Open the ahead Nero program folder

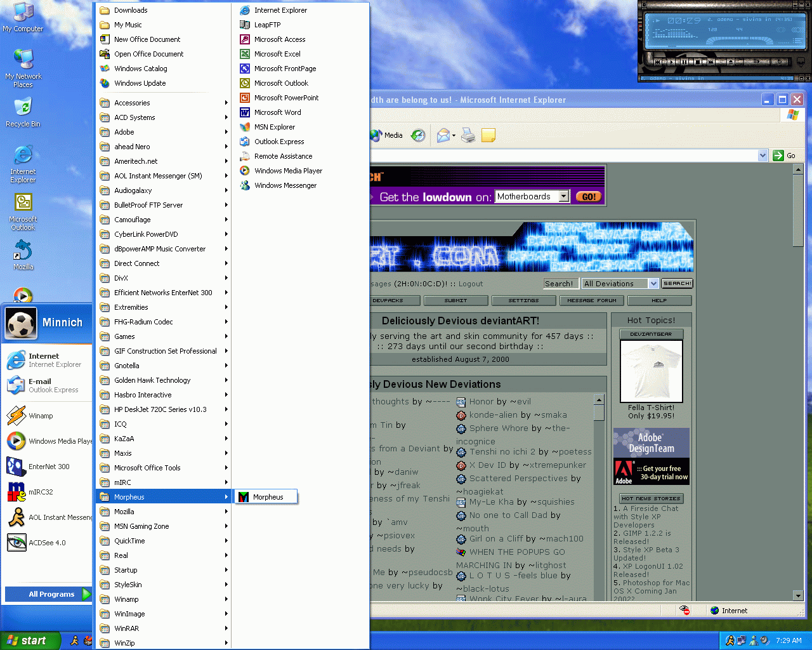[163, 147]
